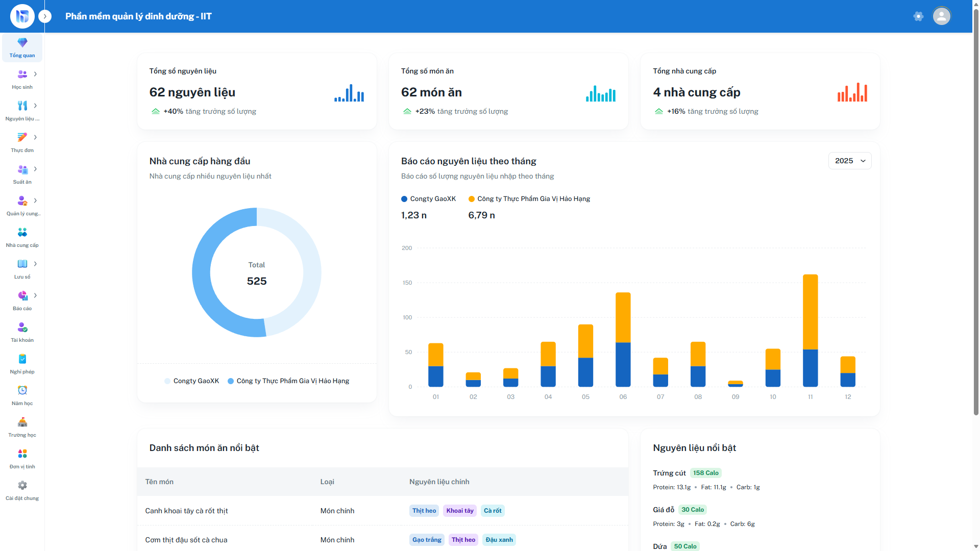This screenshot has width=980, height=551.
Task: Open the 2025 year dropdown
Action: [849, 161]
